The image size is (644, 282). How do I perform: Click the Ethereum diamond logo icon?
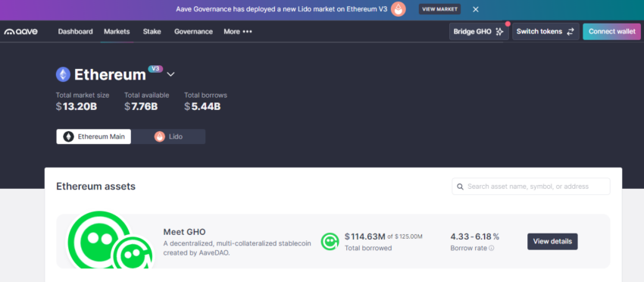(x=63, y=74)
